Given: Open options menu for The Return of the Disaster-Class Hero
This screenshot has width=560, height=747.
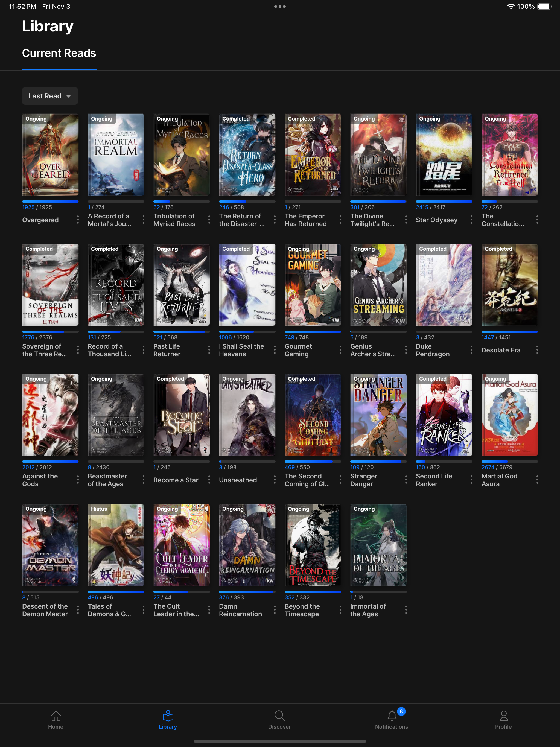Looking at the screenshot, I should point(275,220).
